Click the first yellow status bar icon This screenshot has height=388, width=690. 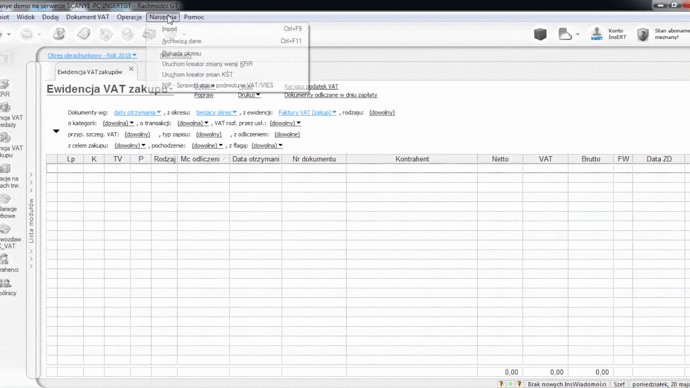tap(501, 384)
